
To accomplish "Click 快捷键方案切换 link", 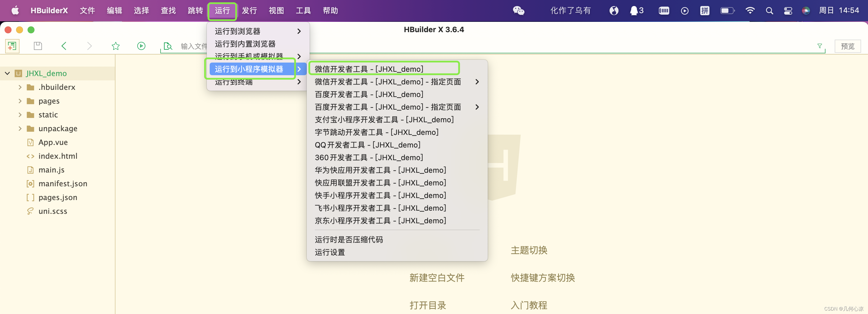I will coord(543,278).
